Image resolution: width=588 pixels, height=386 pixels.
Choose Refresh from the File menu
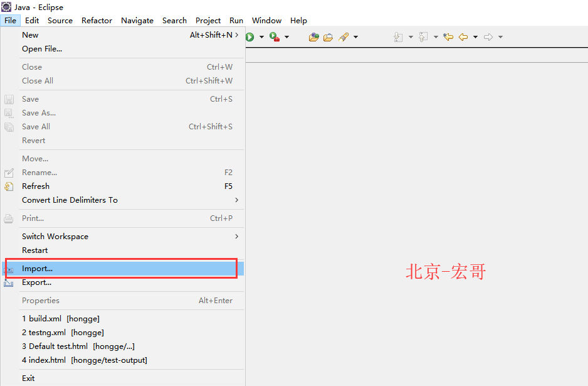(x=123, y=186)
